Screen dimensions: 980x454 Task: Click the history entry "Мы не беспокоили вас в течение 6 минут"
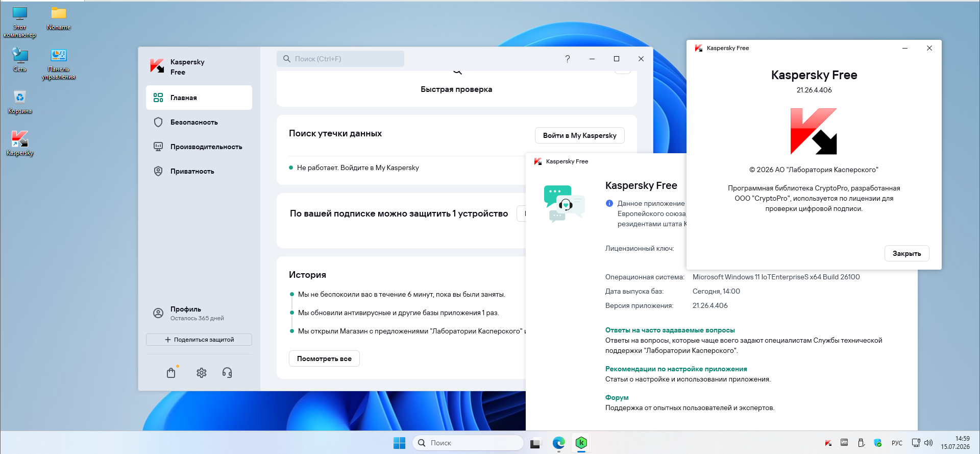401,294
